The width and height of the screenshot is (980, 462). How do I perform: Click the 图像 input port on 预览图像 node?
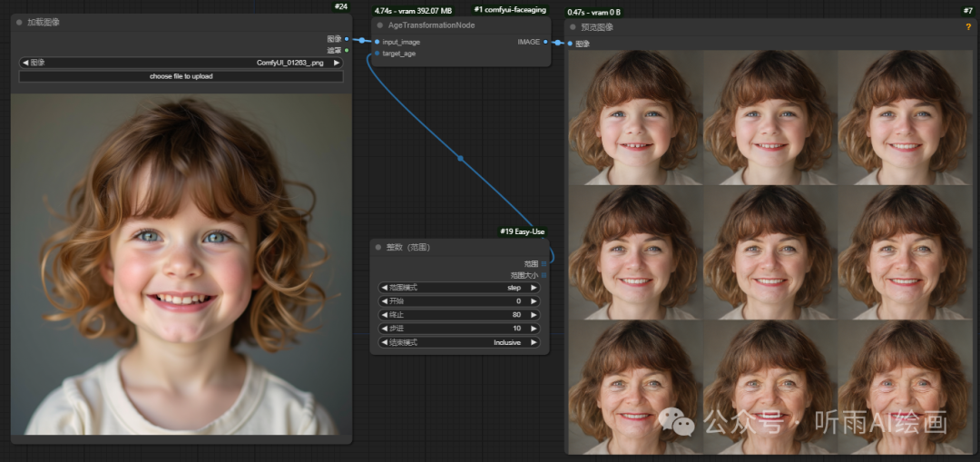tap(571, 44)
